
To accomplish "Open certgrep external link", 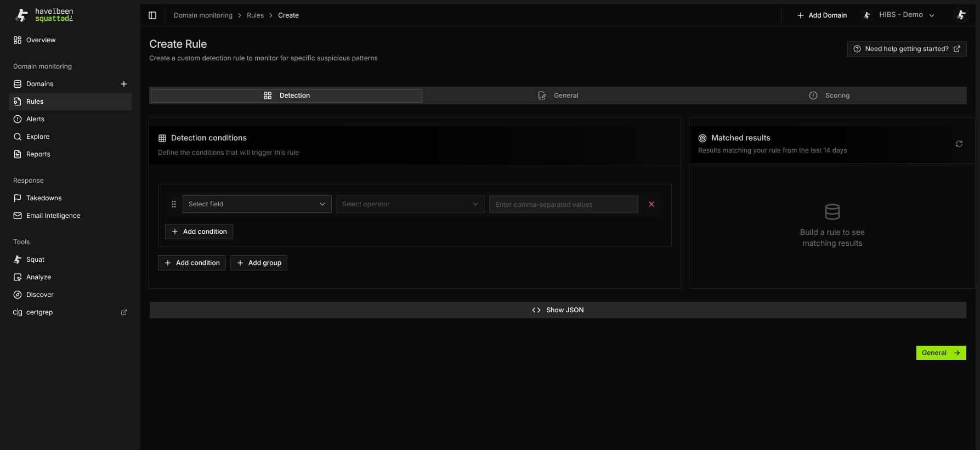I will pos(70,312).
